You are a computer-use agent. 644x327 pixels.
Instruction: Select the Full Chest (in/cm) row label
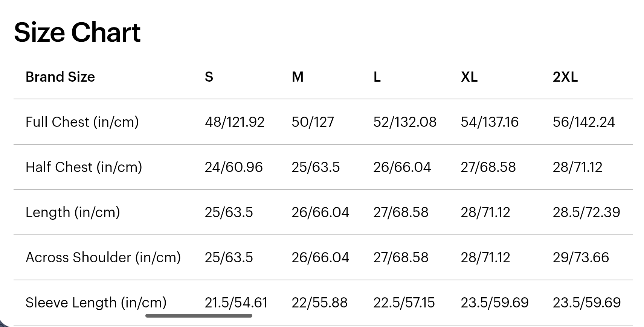click(82, 122)
